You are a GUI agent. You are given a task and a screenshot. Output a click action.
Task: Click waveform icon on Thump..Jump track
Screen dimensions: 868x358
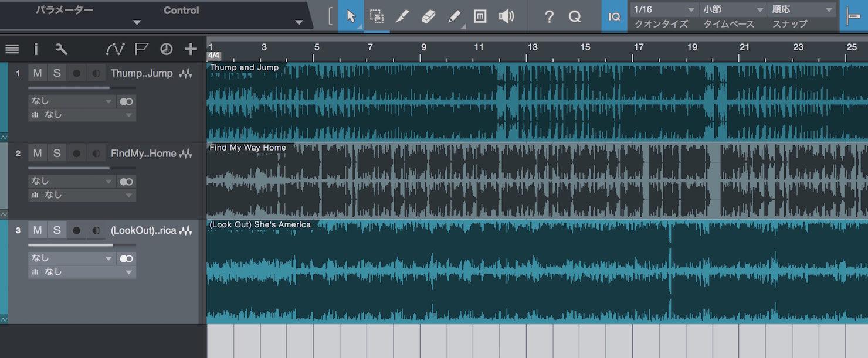point(186,73)
